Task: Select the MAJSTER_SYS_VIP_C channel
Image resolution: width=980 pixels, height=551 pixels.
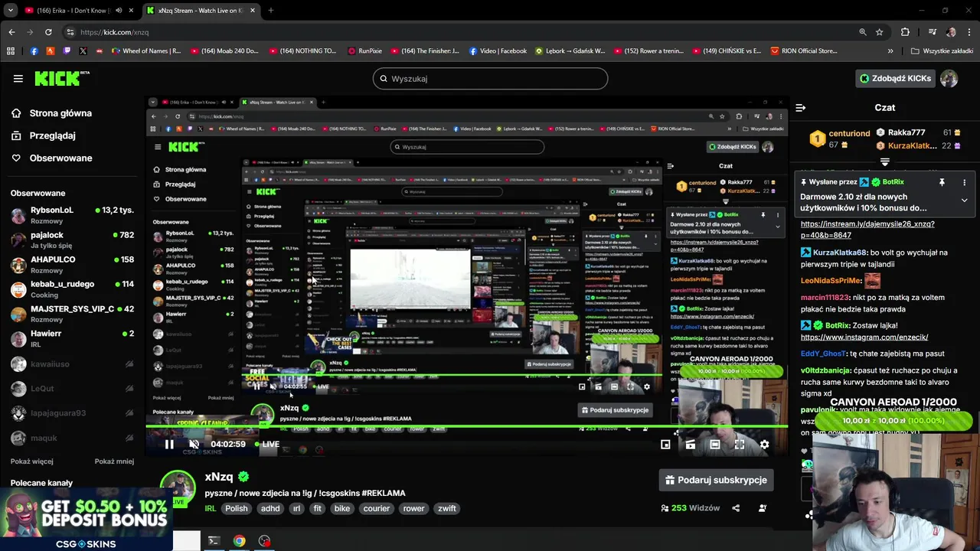Action: 72,314
